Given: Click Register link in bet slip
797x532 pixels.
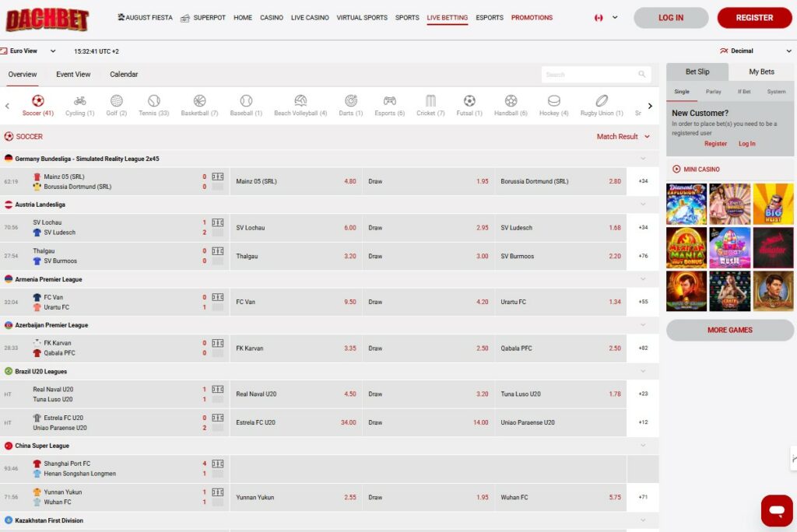Looking at the screenshot, I should click(715, 144).
